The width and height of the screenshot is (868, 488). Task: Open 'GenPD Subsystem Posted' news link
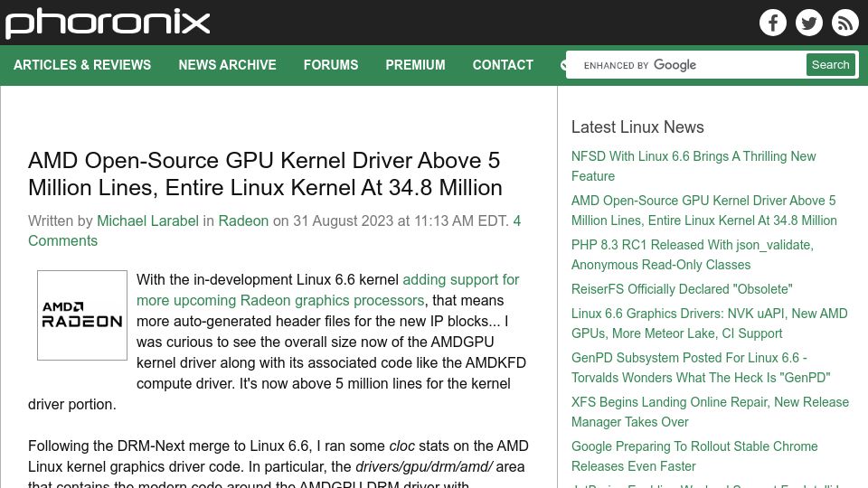701,368
